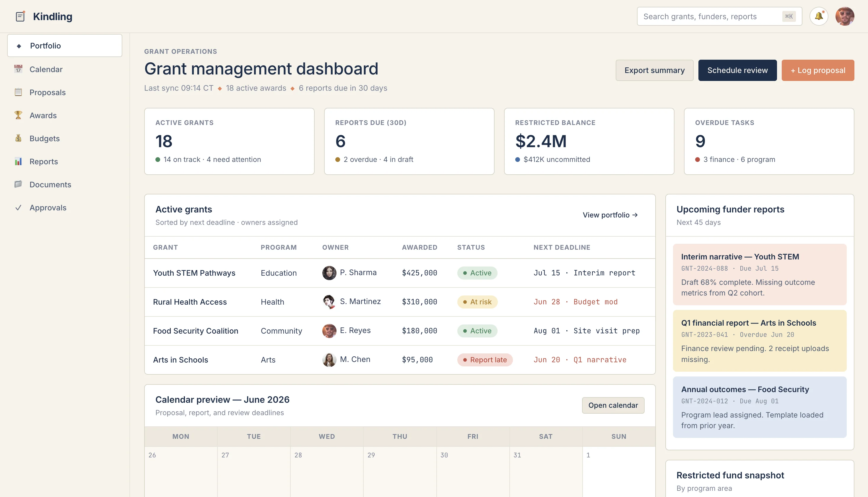Click S. Martinez's avatar
This screenshot has height=497, width=868.
329,302
